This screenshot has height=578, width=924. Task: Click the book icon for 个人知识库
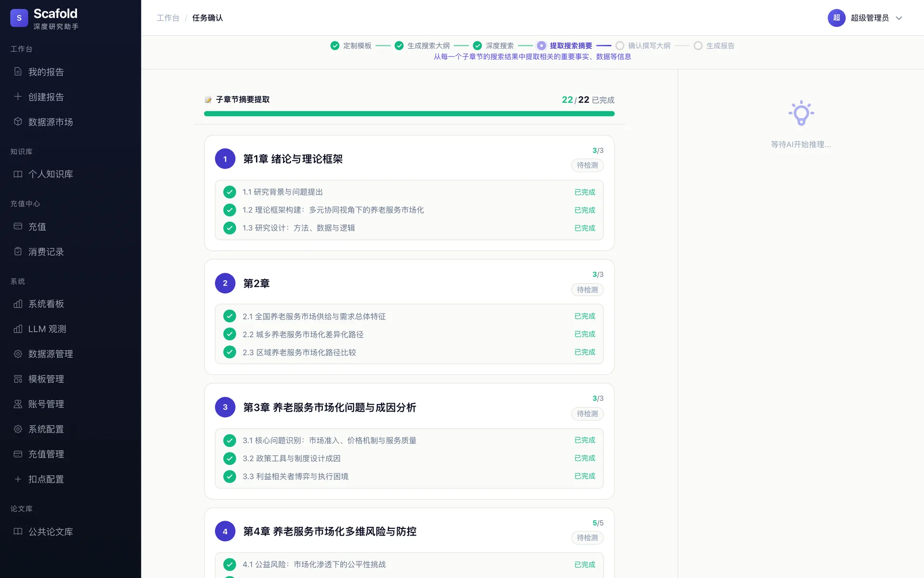(18, 174)
